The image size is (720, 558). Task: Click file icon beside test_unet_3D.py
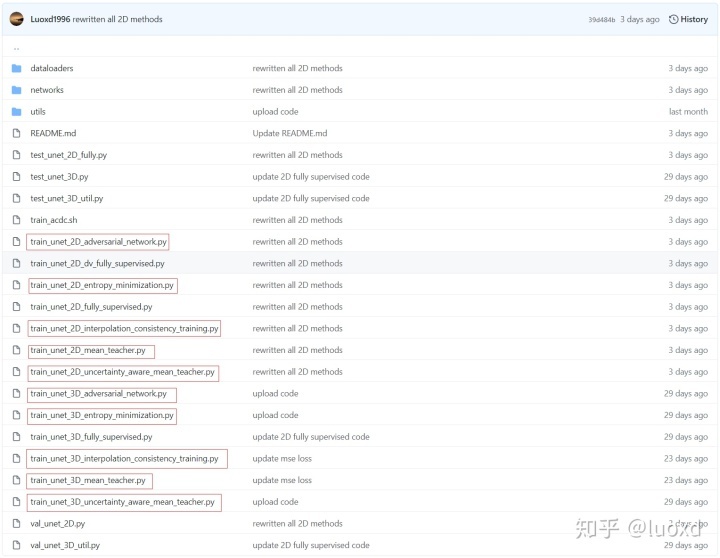pos(17,176)
